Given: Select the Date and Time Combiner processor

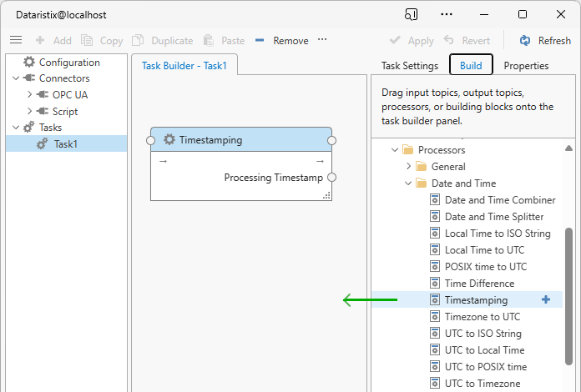Looking at the screenshot, I should tap(499, 200).
